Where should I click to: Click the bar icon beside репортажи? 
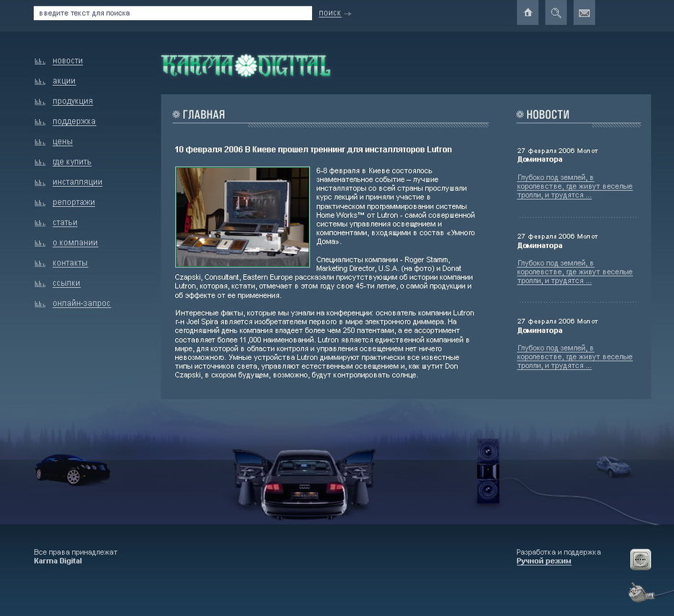40,203
